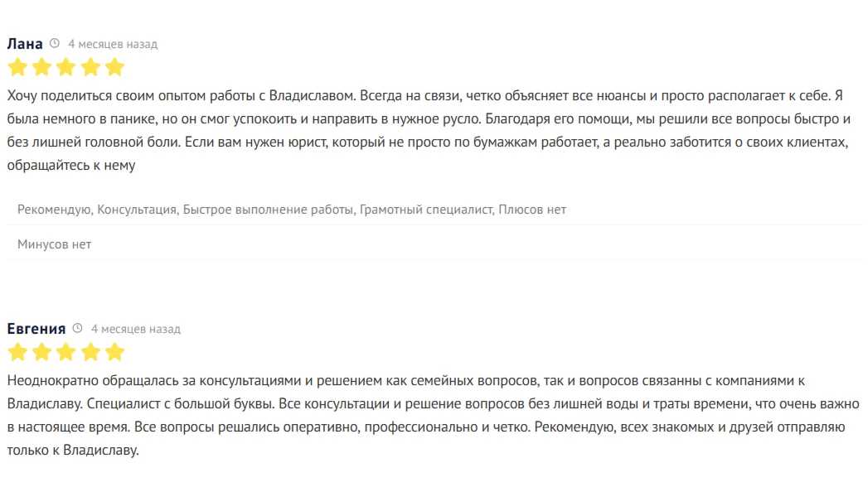
Task: Click the fourth star in Евгения's rating
Action: [90, 352]
